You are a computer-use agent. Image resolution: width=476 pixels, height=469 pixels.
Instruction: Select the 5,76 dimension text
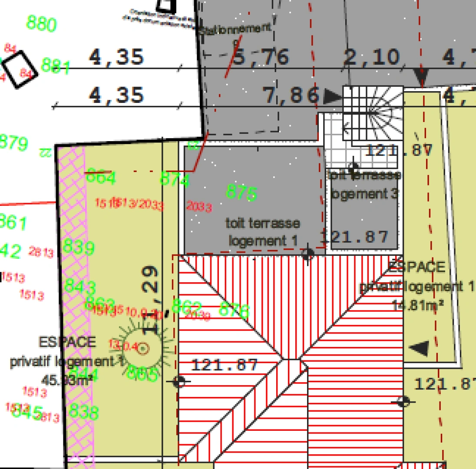pos(261,58)
